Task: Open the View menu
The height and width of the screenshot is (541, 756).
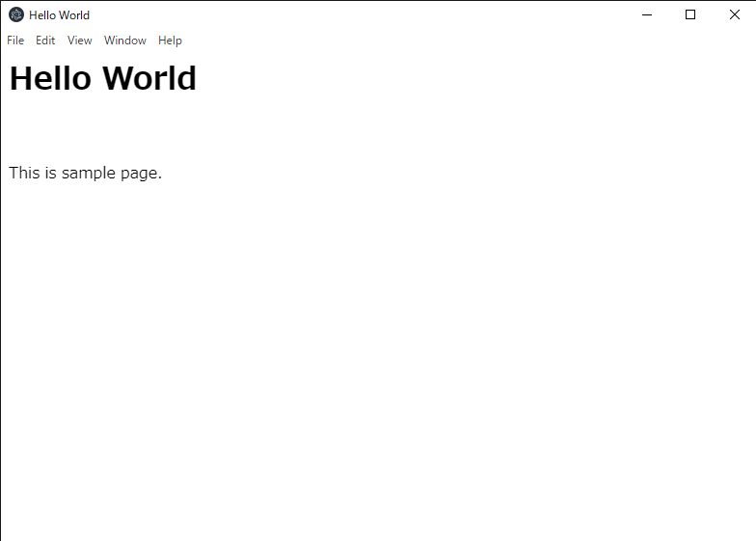Action: pos(79,41)
